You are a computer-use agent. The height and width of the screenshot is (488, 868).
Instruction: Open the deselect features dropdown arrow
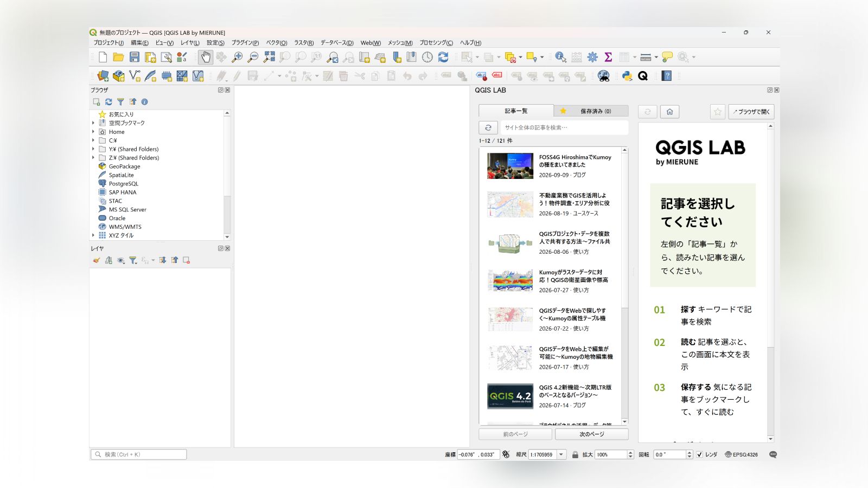click(x=520, y=57)
